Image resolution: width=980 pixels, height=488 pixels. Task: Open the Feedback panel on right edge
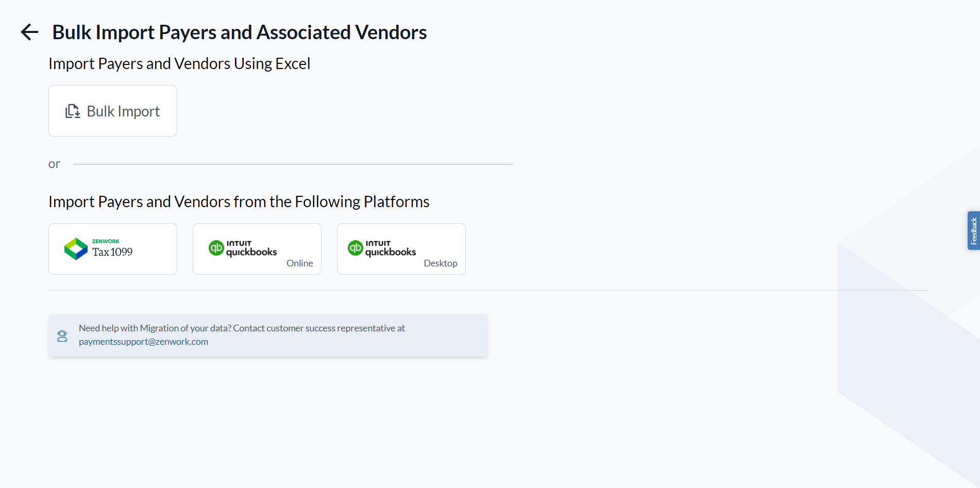click(973, 230)
